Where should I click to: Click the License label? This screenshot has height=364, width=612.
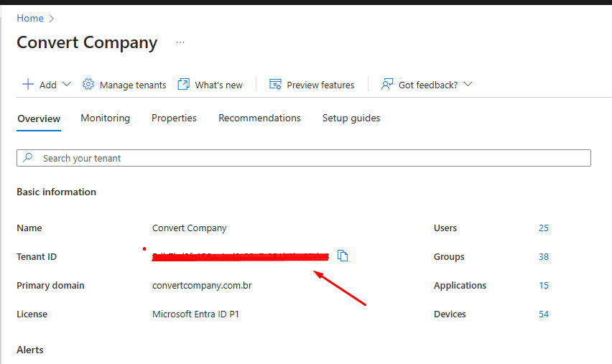click(x=32, y=314)
